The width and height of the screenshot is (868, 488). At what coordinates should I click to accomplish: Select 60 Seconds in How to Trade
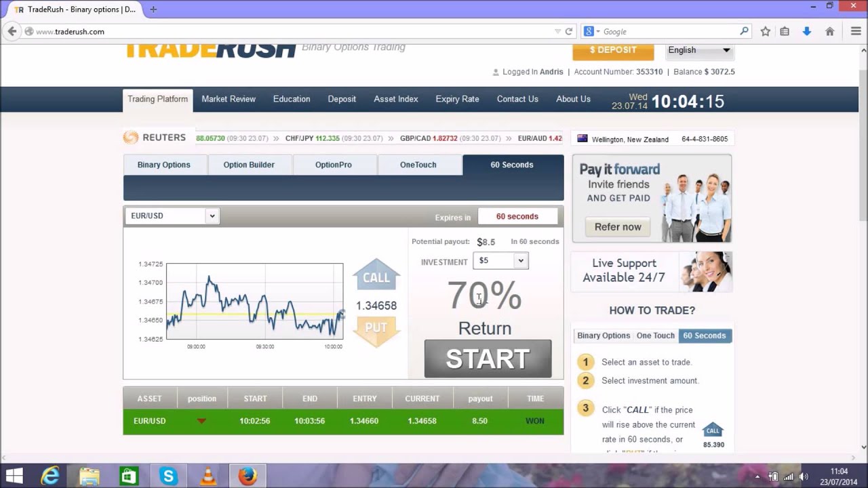tap(705, 335)
